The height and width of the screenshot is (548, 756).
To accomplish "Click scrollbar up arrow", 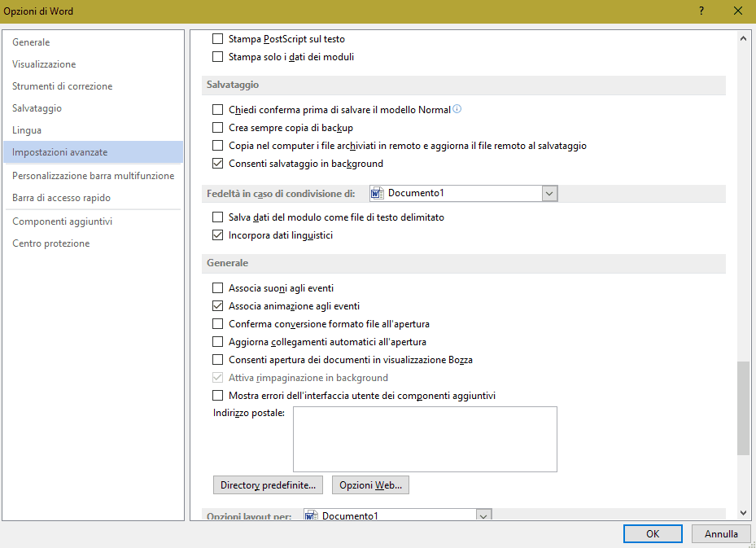I will pyautogui.click(x=743, y=38).
